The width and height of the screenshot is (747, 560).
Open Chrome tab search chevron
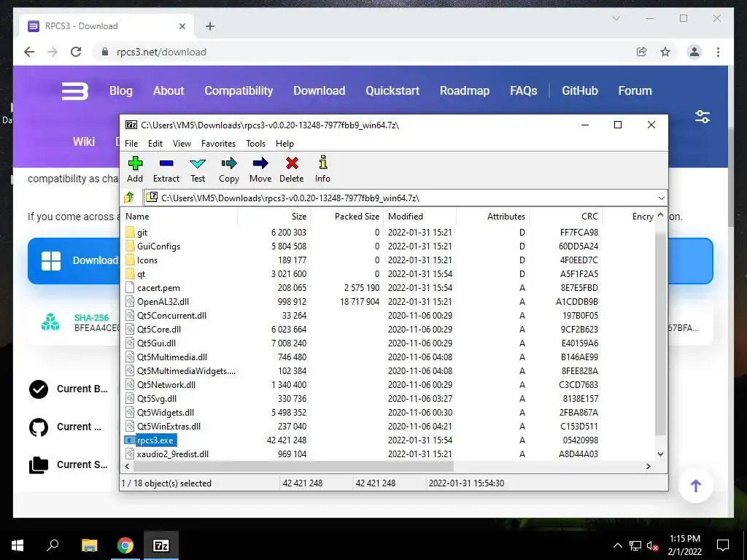616,18
